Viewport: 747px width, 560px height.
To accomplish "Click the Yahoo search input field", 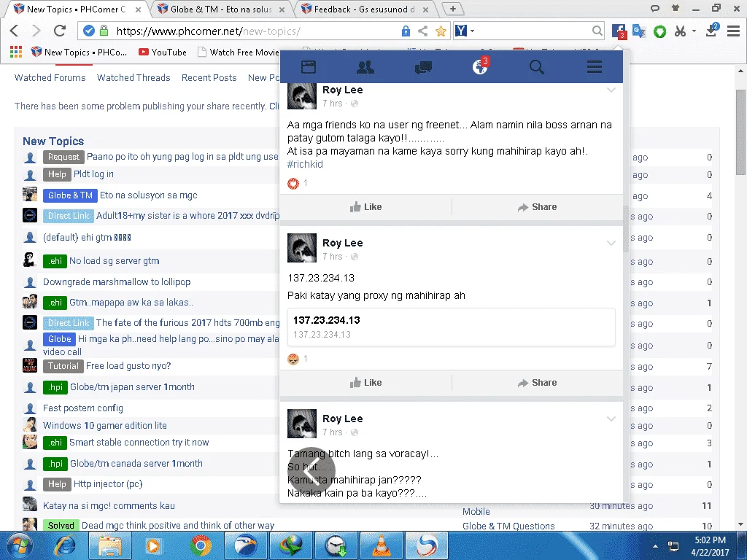I will point(533,31).
